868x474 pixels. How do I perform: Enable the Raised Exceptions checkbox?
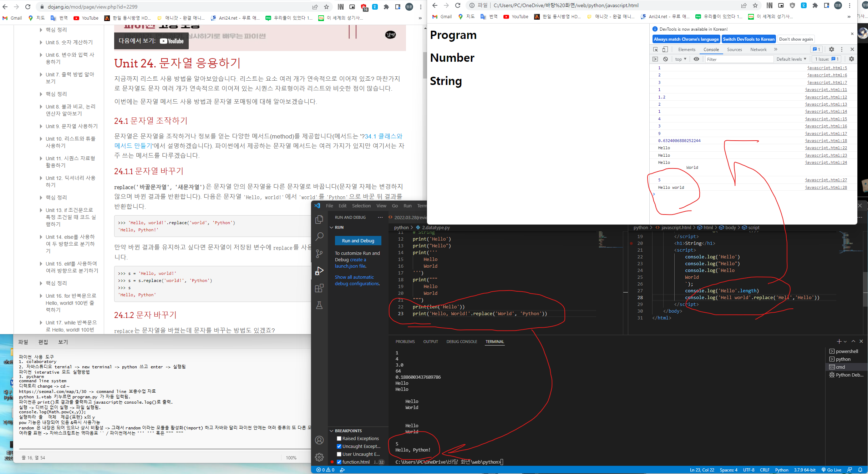click(339, 438)
